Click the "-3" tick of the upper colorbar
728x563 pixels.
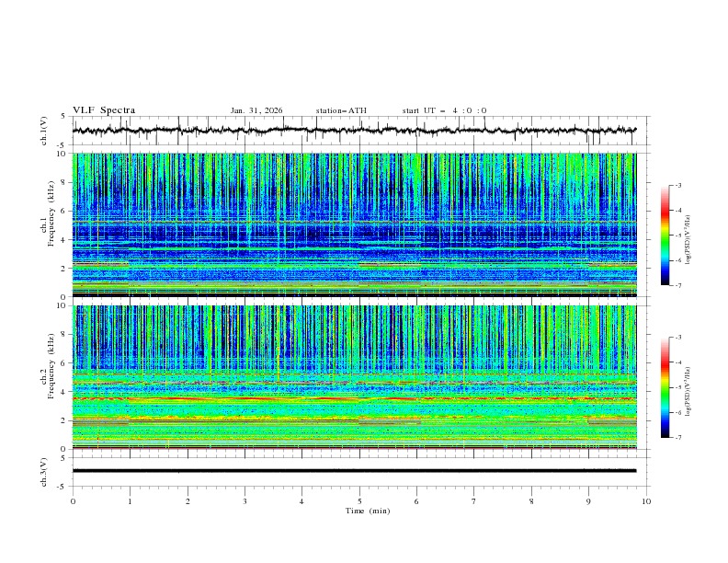pyautogui.click(x=677, y=185)
